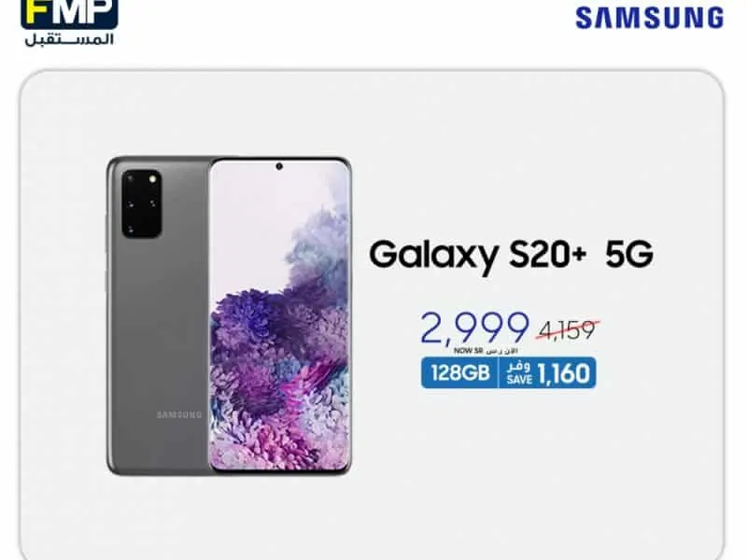Select the 2,999 current price
The height and width of the screenshot is (560, 747).
pyautogui.click(x=474, y=328)
